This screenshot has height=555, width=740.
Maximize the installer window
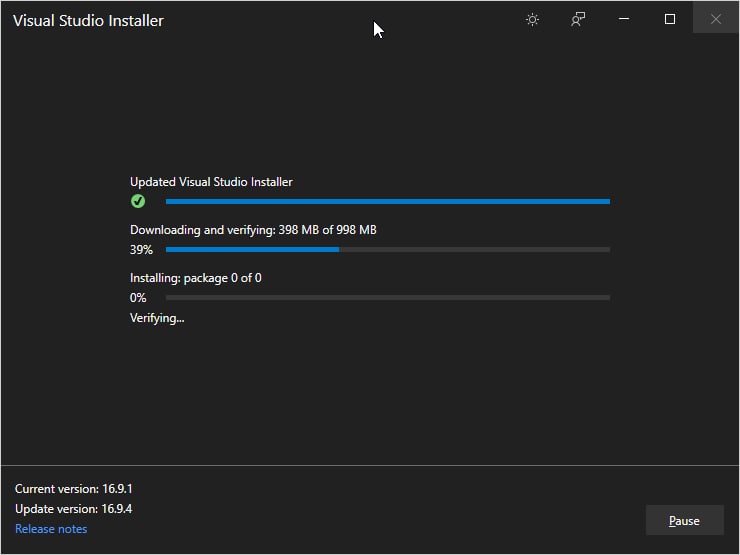coord(670,19)
